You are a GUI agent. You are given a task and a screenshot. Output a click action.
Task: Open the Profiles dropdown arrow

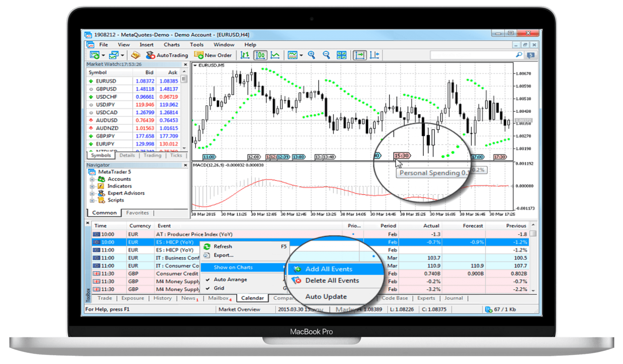(x=122, y=55)
